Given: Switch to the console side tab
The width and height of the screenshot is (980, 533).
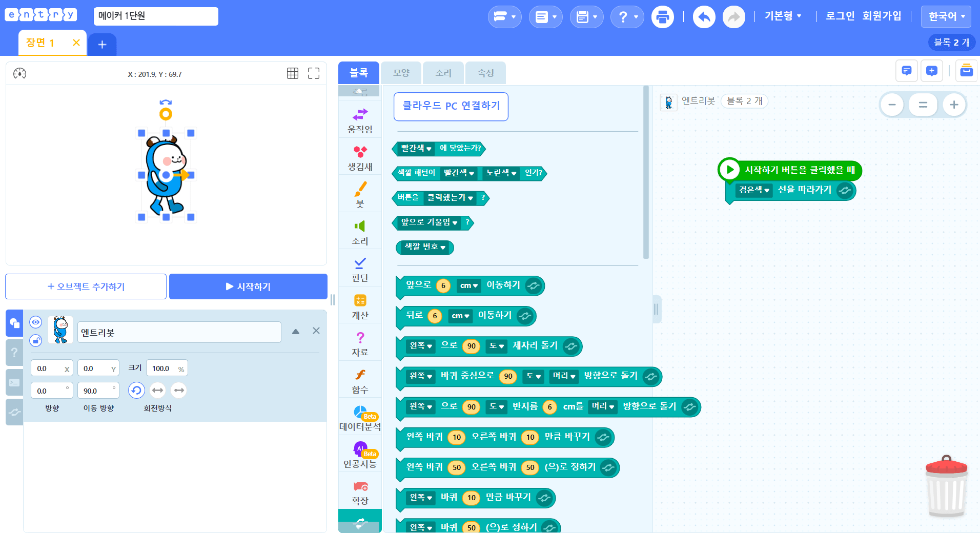Looking at the screenshot, I should click(x=14, y=382).
